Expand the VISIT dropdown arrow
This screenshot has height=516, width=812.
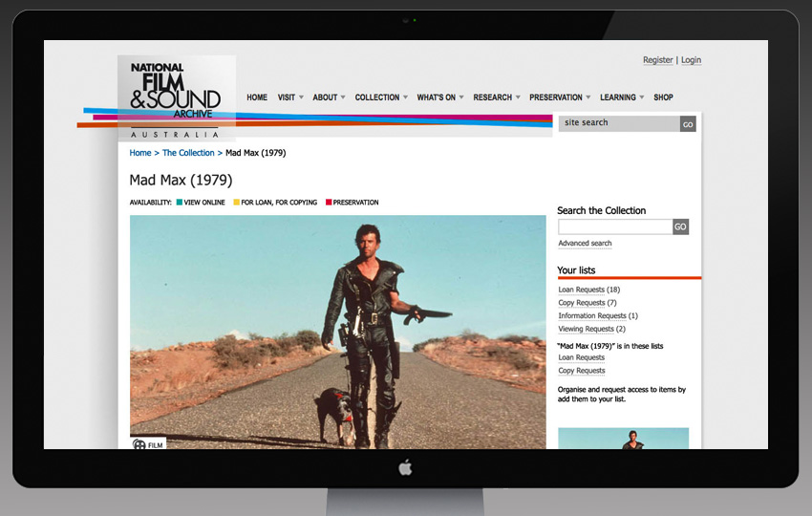(x=301, y=97)
